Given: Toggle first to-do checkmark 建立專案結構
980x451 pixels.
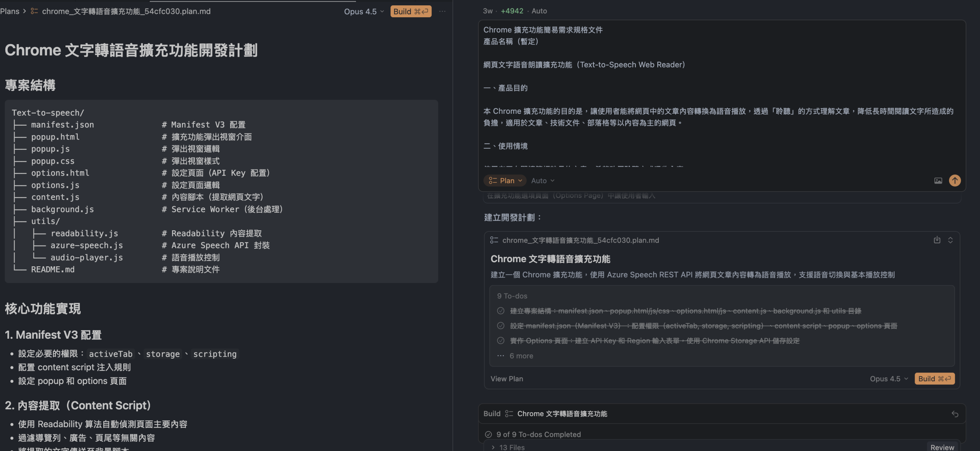Looking at the screenshot, I should pyautogui.click(x=500, y=311).
